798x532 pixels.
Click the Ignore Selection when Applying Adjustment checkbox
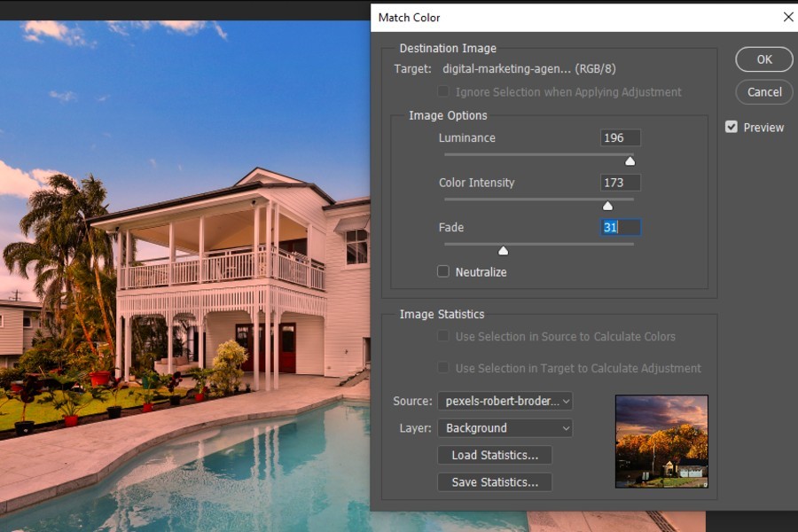(443, 91)
